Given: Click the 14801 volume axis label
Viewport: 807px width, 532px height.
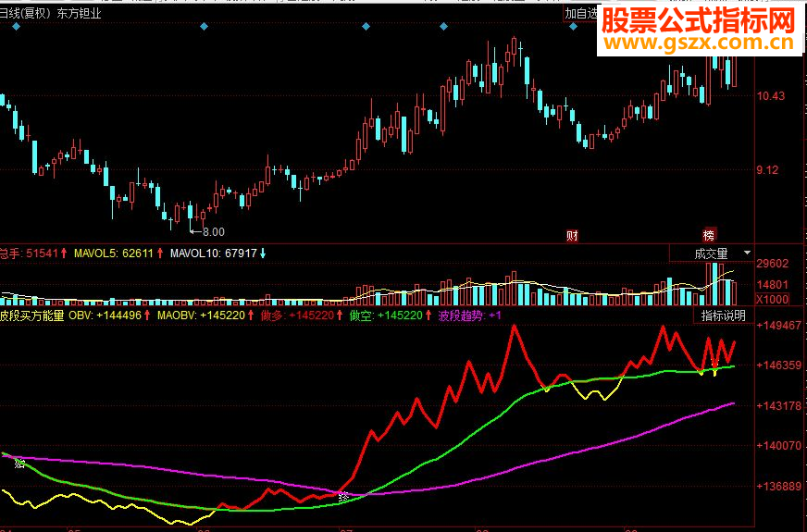Looking at the screenshot, I should pos(772,285).
